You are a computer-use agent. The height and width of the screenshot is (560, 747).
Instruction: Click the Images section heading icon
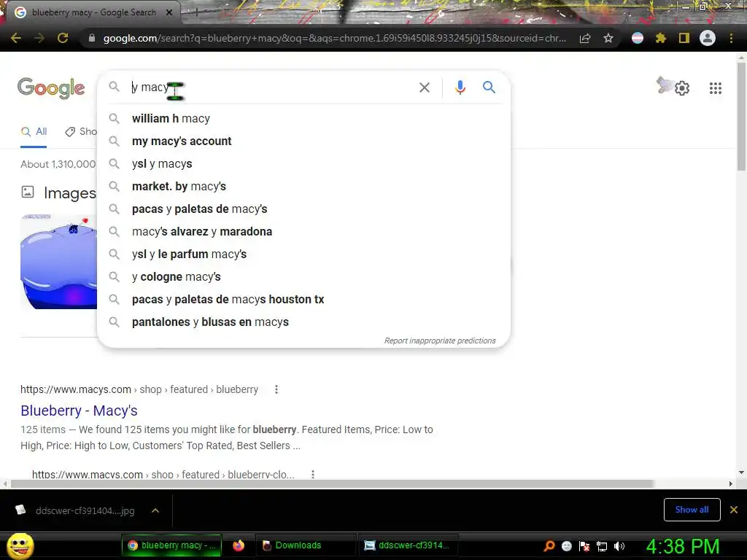(28, 192)
